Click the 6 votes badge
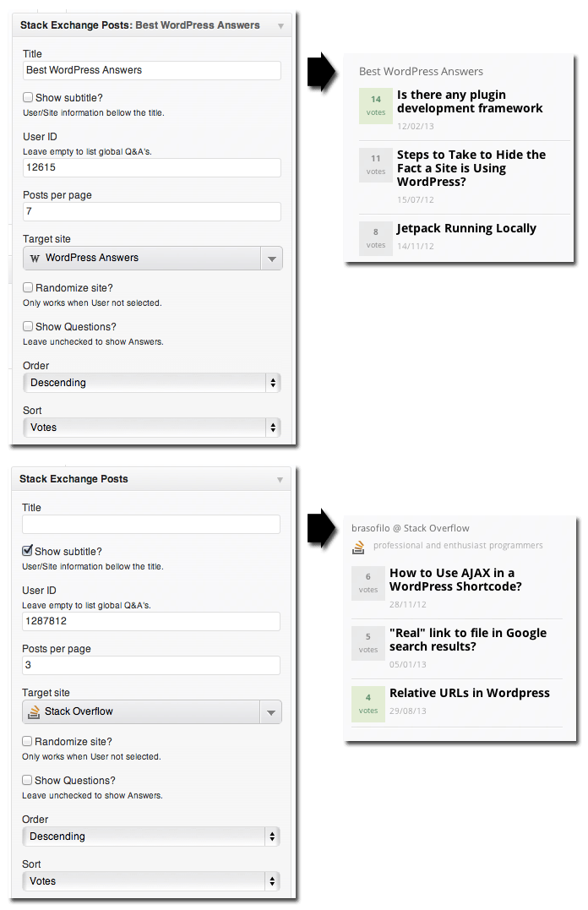This screenshot has height=910, width=588. pos(368,583)
